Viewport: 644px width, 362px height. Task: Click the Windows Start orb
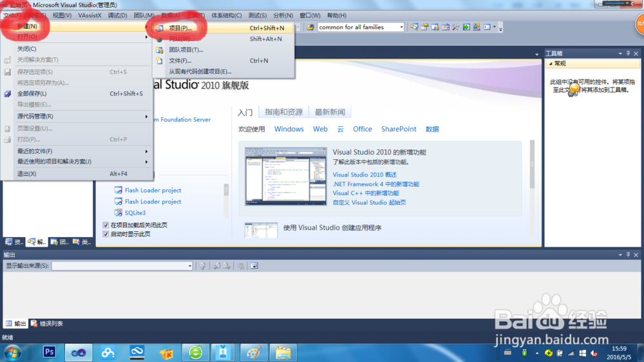pyautogui.click(x=13, y=352)
